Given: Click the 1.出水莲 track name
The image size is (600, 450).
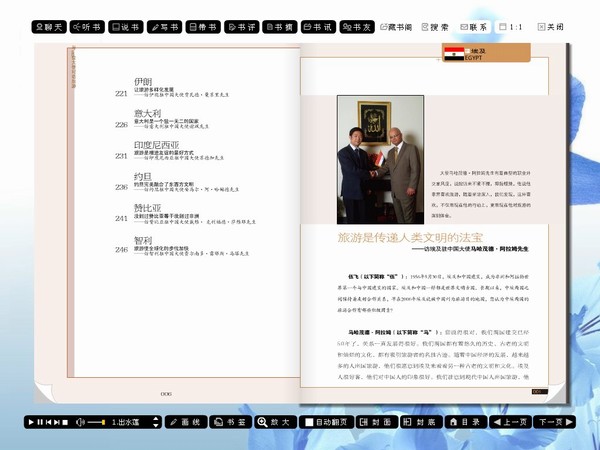Looking at the screenshot, I should click(125, 422).
